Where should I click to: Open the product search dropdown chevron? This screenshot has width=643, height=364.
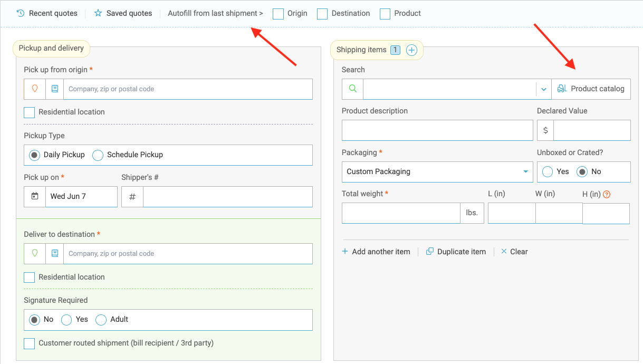(544, 89)
